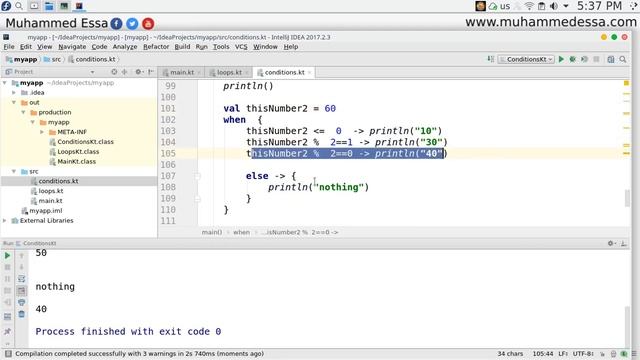Collapse the out folder
The image size is (640, 360).
pyautogui.click(x=14, y=102)
